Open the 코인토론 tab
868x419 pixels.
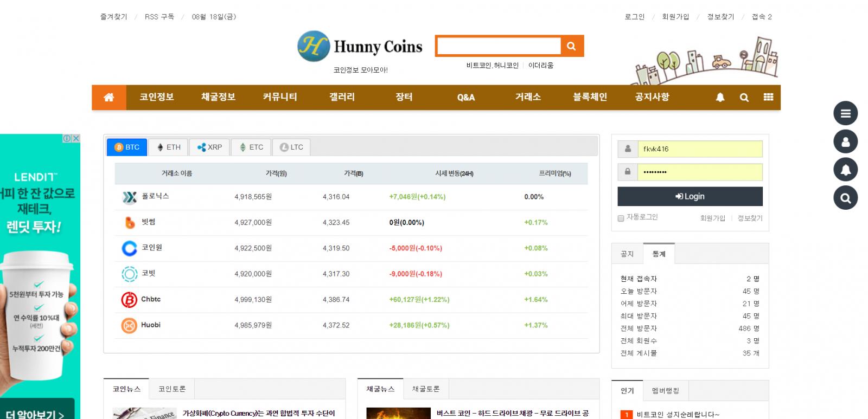pyautogui.click(x=171, y=389)
